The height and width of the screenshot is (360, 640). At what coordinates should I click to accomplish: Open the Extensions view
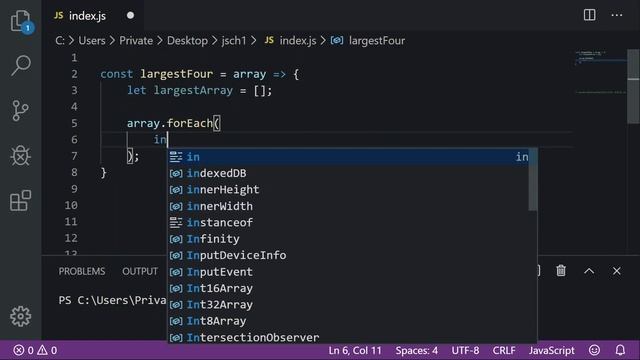[x=20, y=200]
